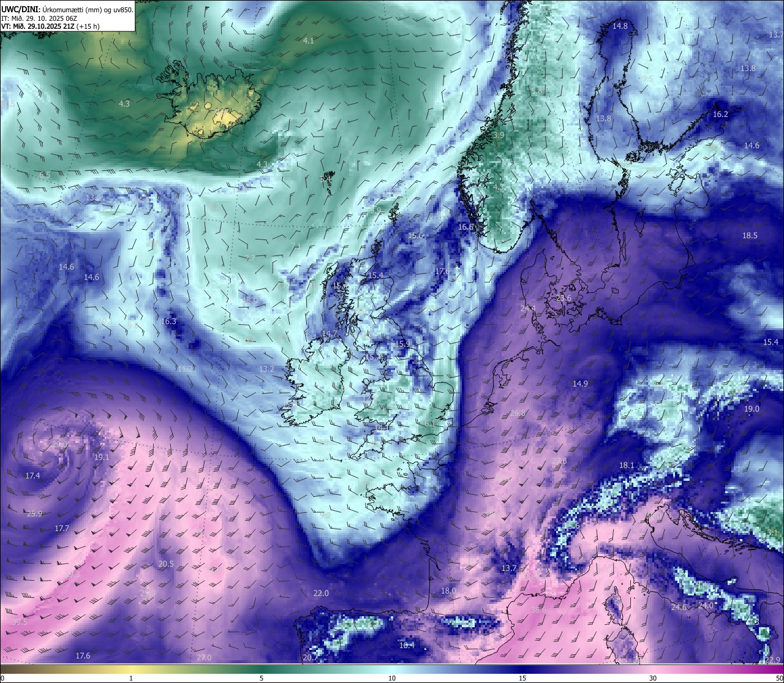The height and width of the screenshot is (683, 784).
Task: Select the 23.6 value over Denmark
Action: (x=563, y=298)
